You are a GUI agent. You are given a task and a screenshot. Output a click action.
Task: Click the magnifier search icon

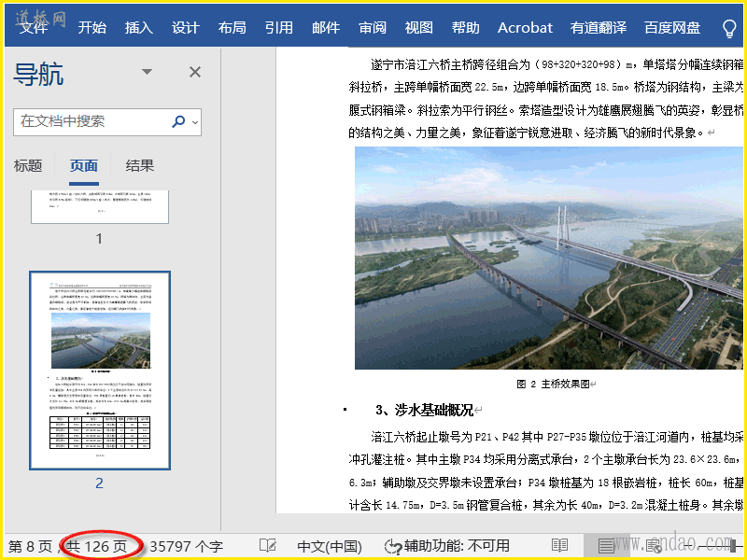pos(178,121)
